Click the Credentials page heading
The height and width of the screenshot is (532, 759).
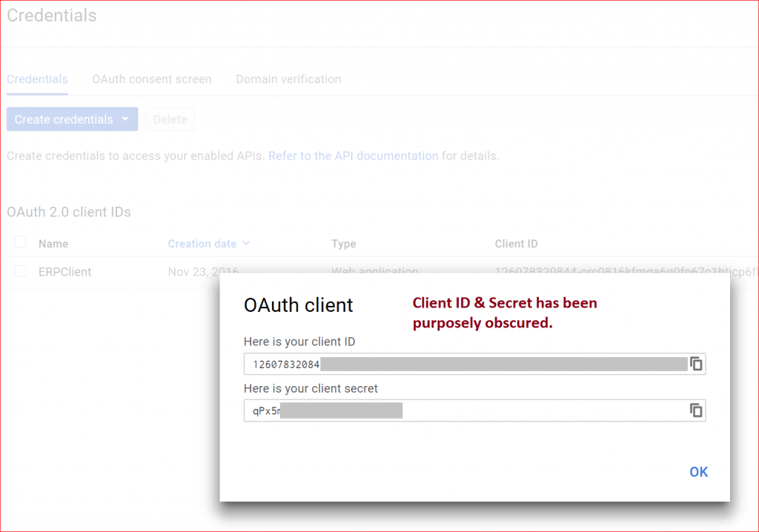51,16
